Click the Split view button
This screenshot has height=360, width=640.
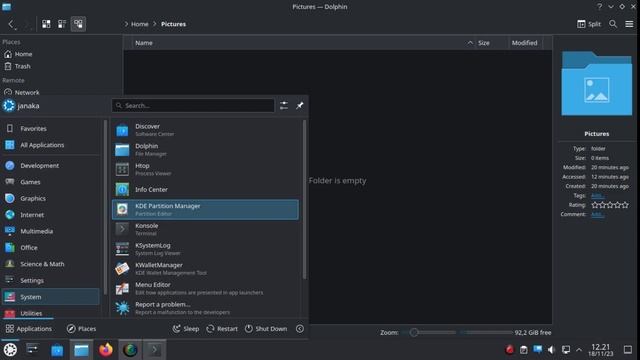[589, 24]
